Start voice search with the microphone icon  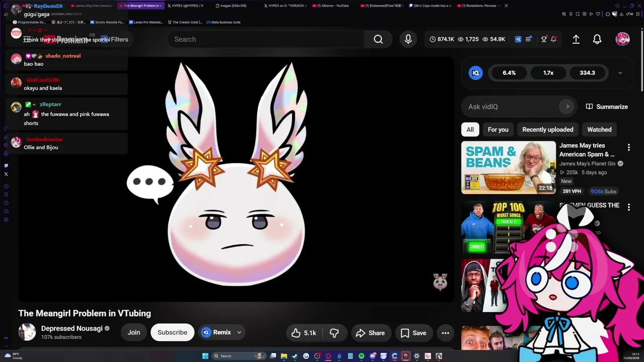pos(408,39)
